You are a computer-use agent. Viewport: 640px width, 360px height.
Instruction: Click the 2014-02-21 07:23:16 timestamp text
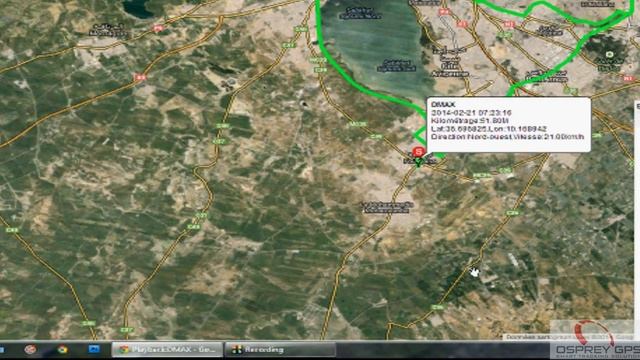coord(471,113)
